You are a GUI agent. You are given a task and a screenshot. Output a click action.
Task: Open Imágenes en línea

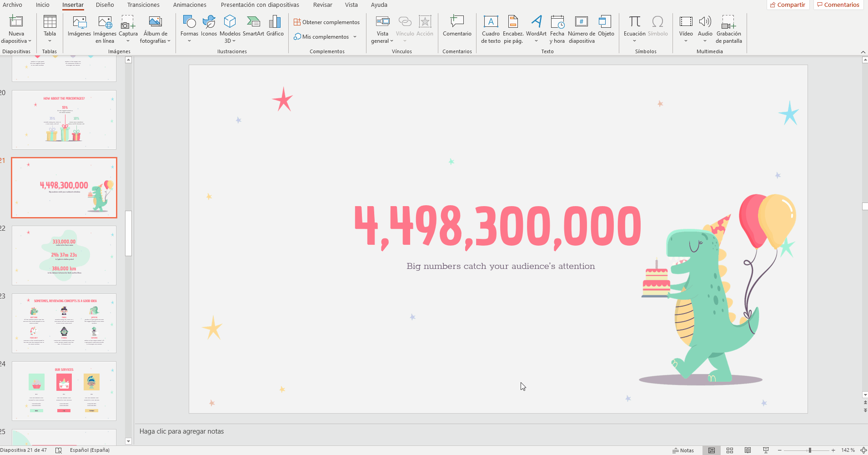[105, 29]
